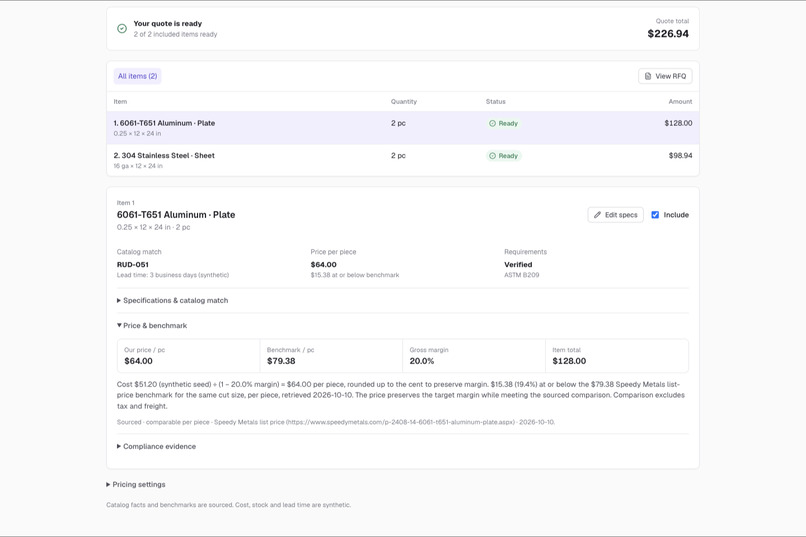Click the Item total $128.00 value
The image size is (806, 537).
569,361
